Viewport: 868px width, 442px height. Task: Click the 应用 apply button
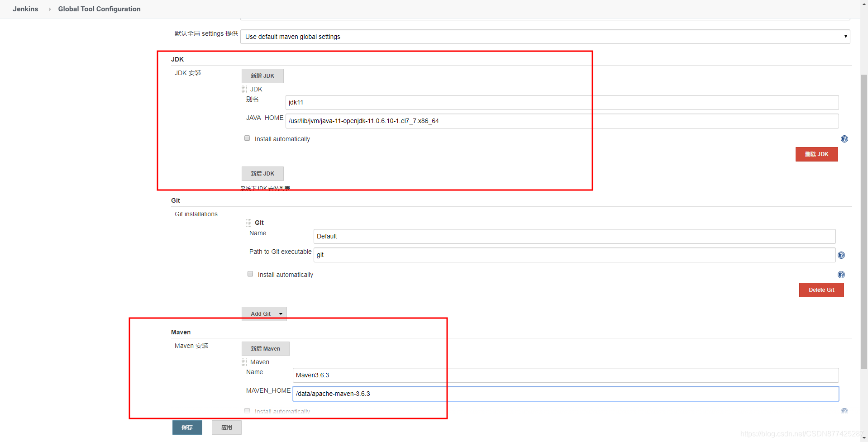(x=227, y=428)
